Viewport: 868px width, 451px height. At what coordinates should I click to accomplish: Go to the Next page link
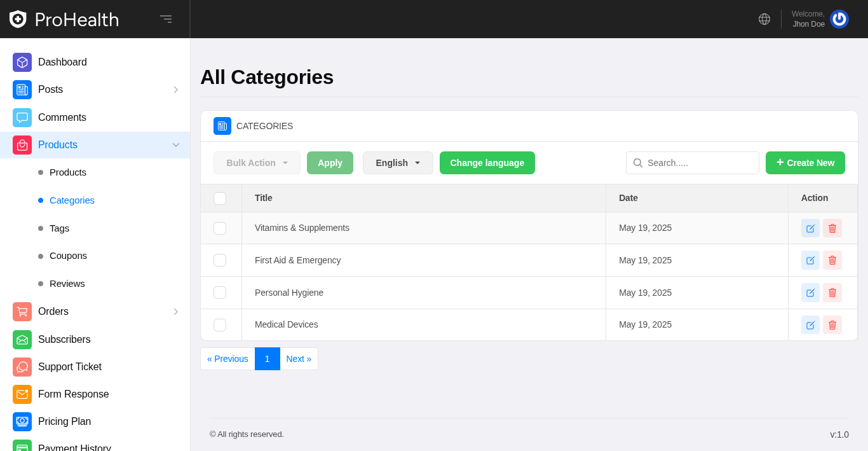(x=299, y=359)
